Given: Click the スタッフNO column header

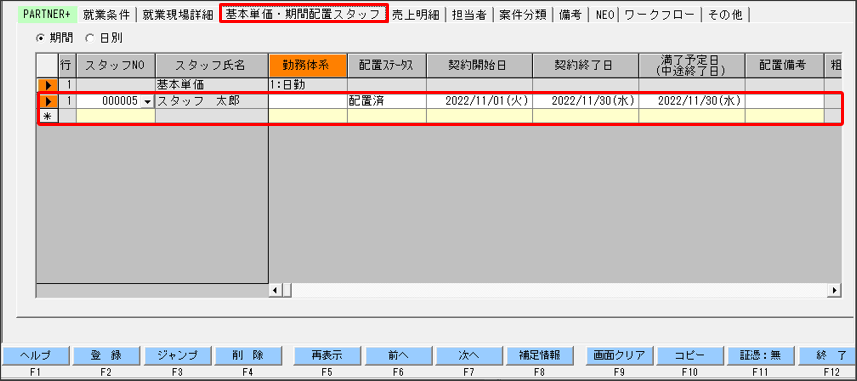Looking at the screenshot, I should 116,66.
